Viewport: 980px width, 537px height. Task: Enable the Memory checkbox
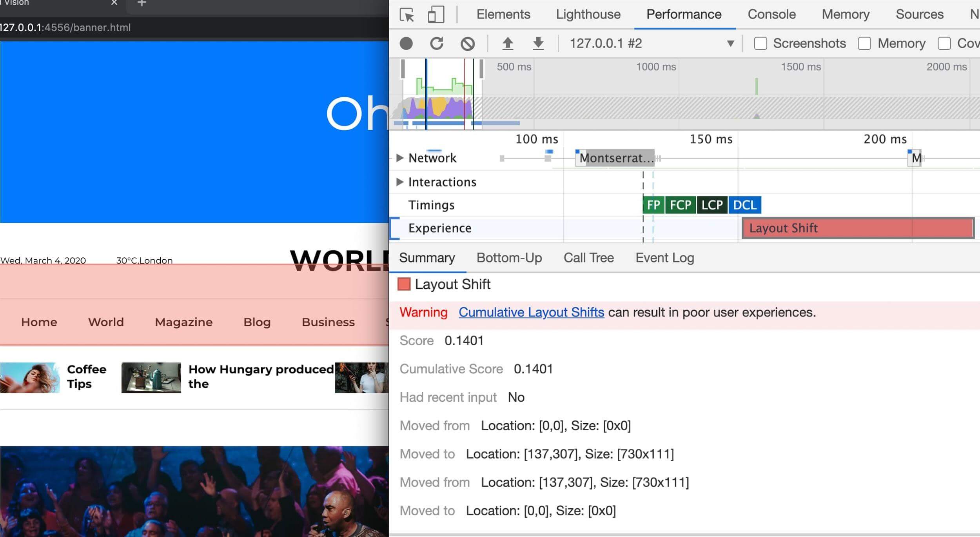click(864, 44)
